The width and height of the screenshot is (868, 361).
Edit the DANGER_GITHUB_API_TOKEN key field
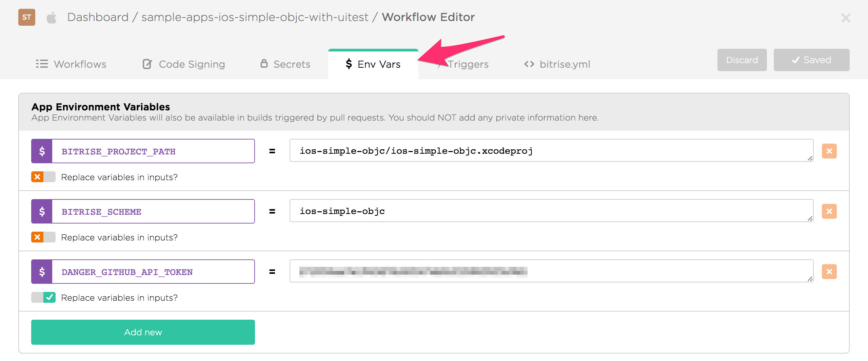(x=153, y=272)
